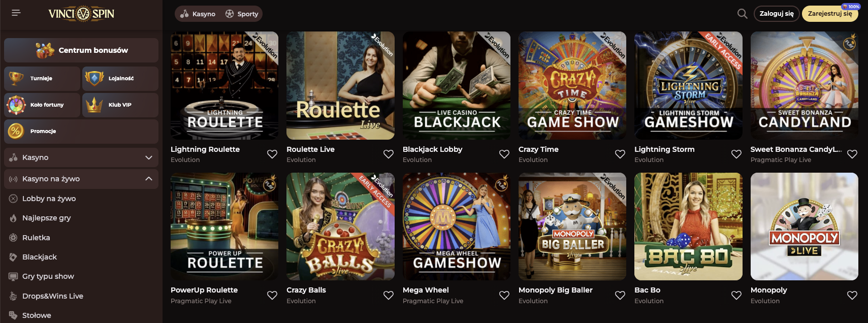868x323 pixels.
Task: Toggle favorite heart for Crazy Time
Action: click(620, 154)
